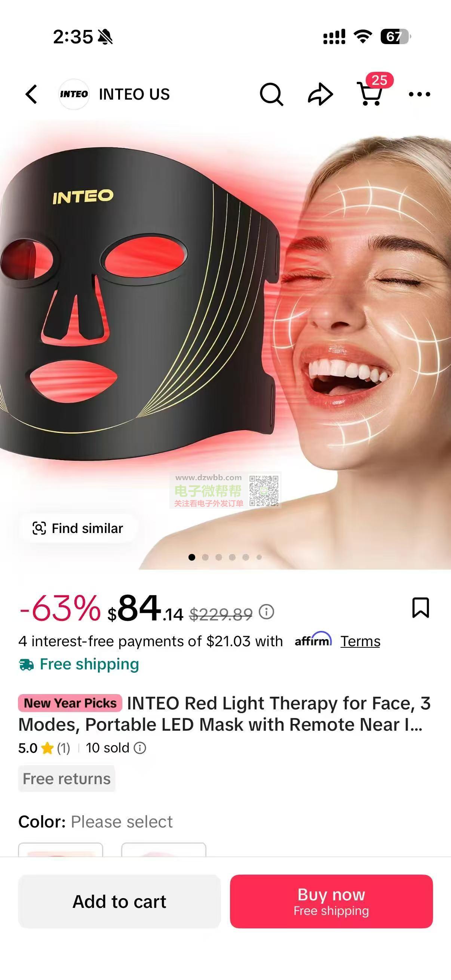Image resolution: width=451 pixels, height=980 pixels.
Task: Tap the info icon beside $229.89
Action: [x=266, y=612]
